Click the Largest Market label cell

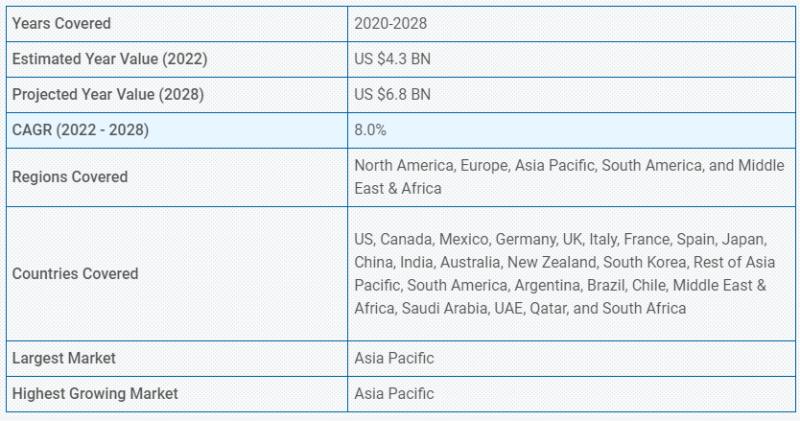click(177, 358)
